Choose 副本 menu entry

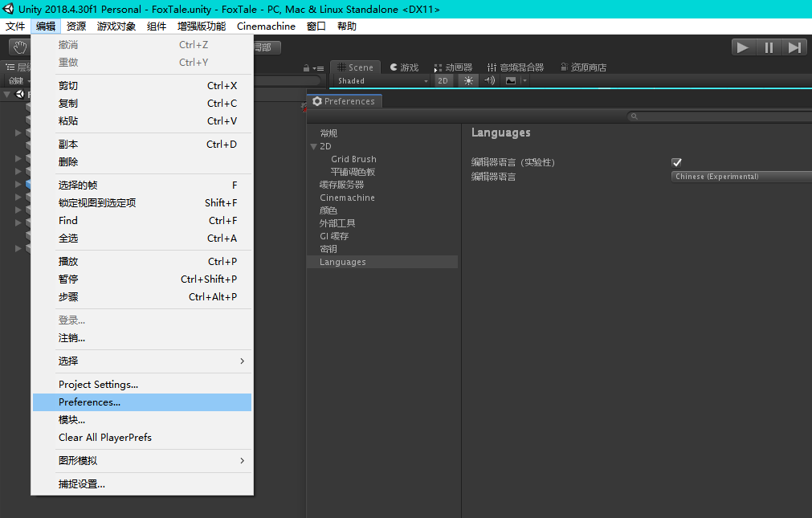tap(142, 144)
